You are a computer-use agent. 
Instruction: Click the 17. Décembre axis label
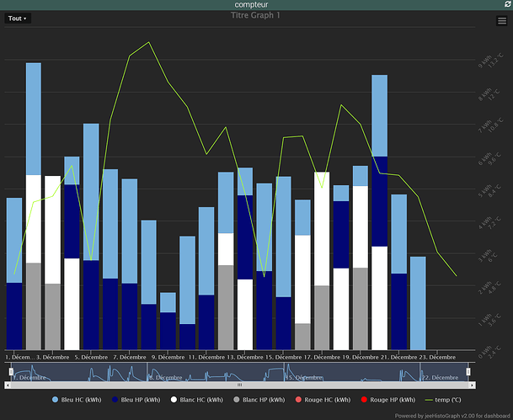pyautogui.click(x=322, y=357)
